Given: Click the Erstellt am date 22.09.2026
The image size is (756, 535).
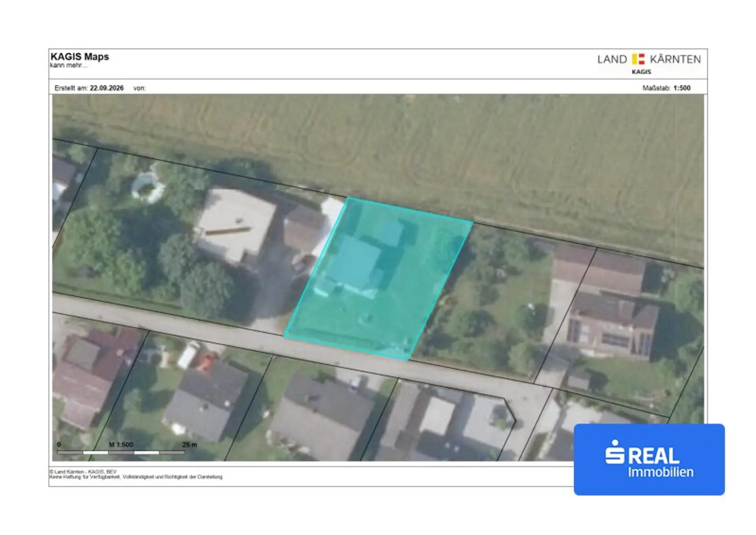Looking at the screenshot, I should pos(107,88).
